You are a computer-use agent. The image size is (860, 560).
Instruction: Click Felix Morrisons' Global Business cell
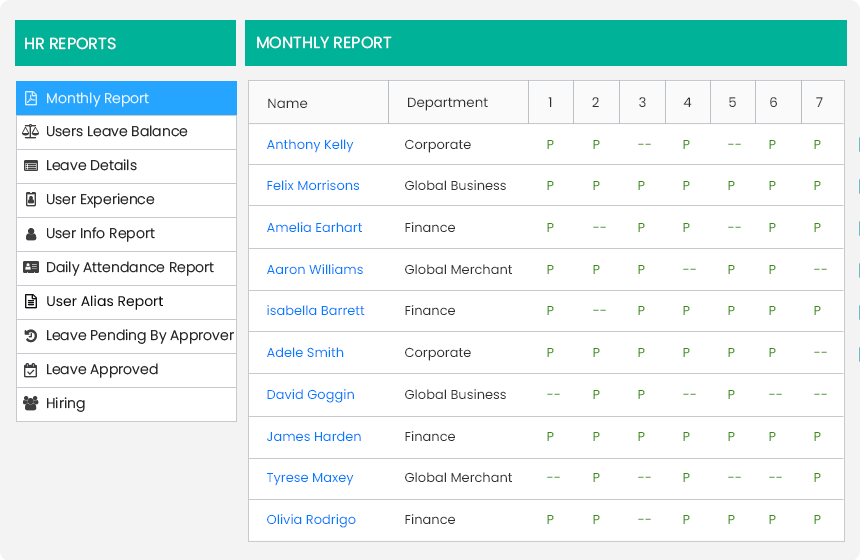[x=455, y=185]
